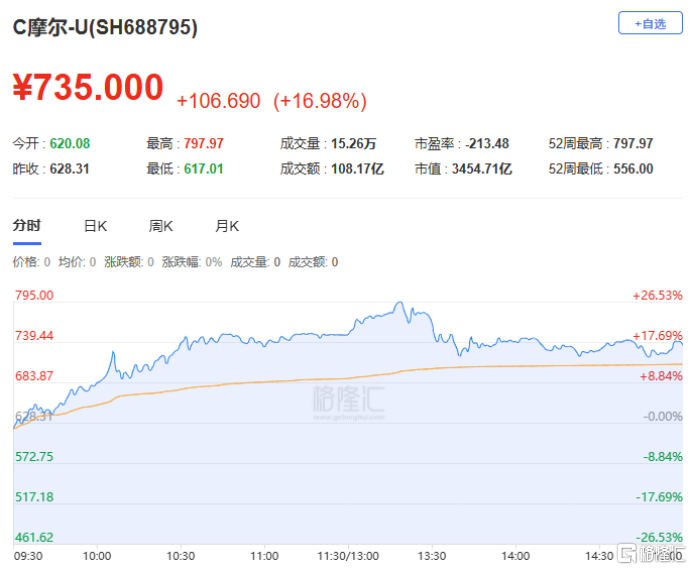
Task: Add stock to watchlist with +自选
Action: 650,24
